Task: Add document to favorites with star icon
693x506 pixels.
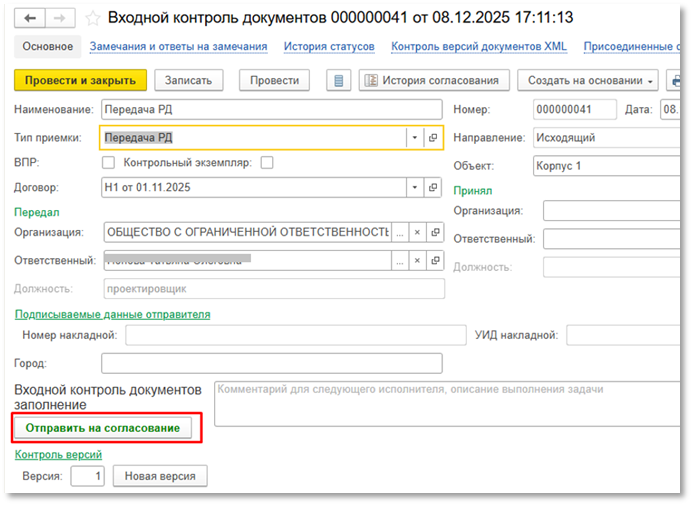Action: 93,18
